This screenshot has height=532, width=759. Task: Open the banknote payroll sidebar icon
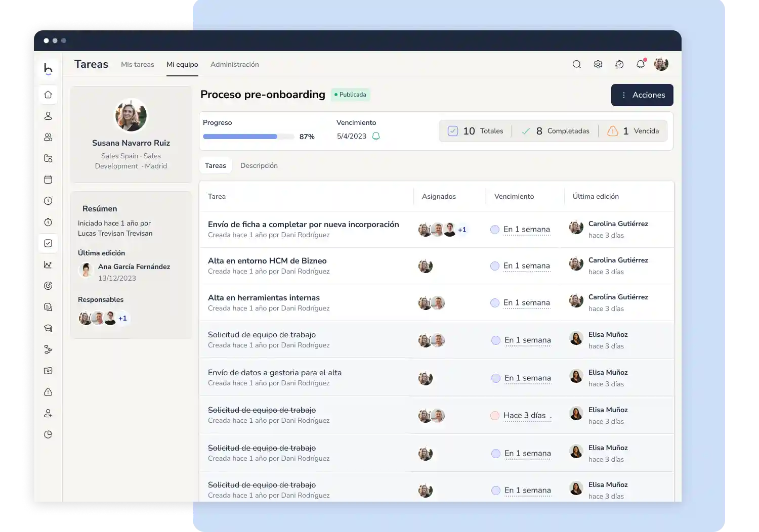(x=48, y=371)
